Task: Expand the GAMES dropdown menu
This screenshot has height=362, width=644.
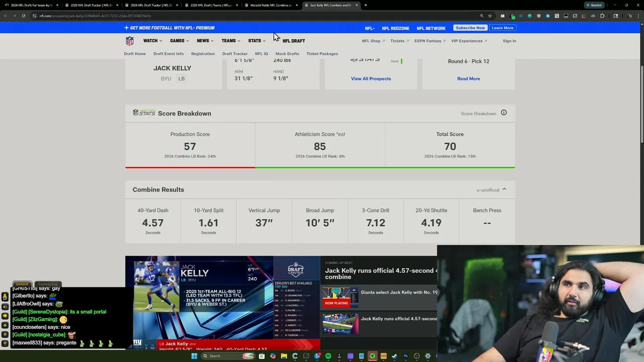Action: [179, 41]
